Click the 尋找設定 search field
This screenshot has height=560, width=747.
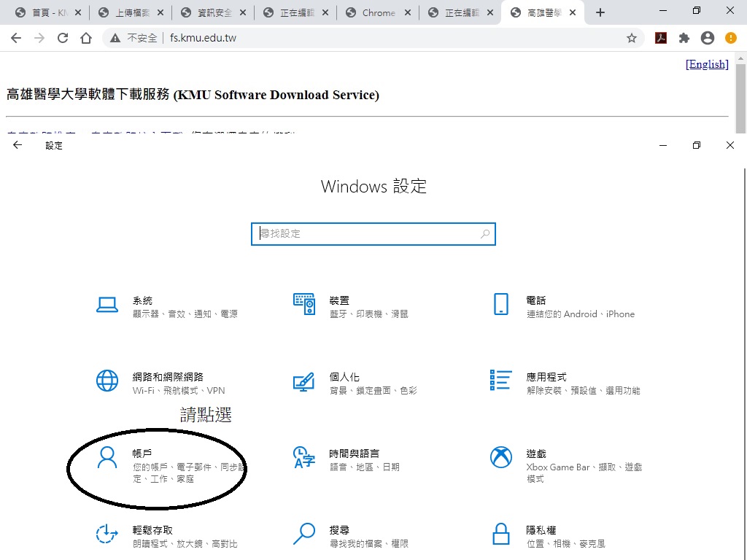(x=373, y=234)
